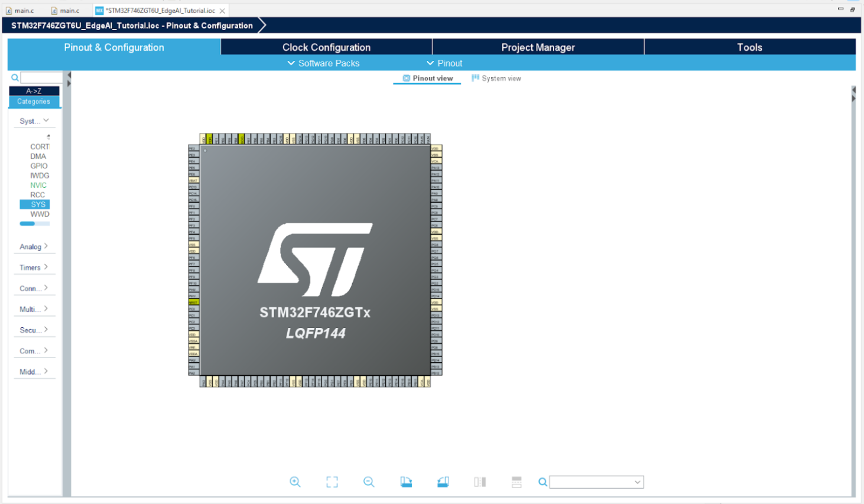Rotate the chip view counter-clockwise
The height and width of the screenshot is (504, 864).
(x=443, y=482)
